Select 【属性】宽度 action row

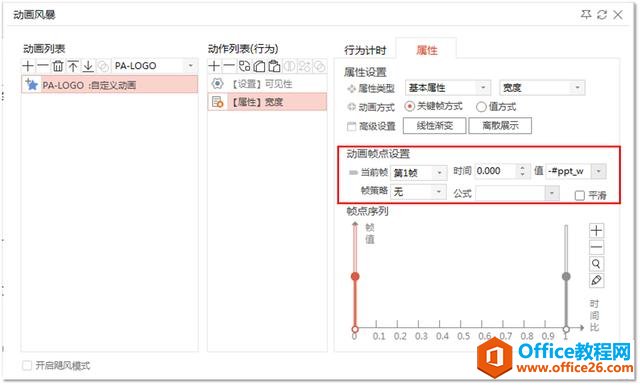click(268, 102)
